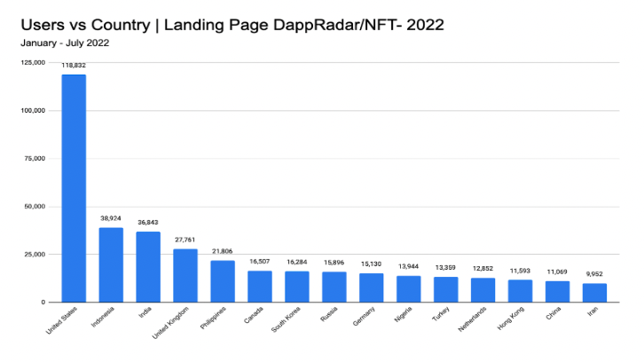Click the data label 12,852
Screen dimensions: 644x362
(x=483, y=268)
